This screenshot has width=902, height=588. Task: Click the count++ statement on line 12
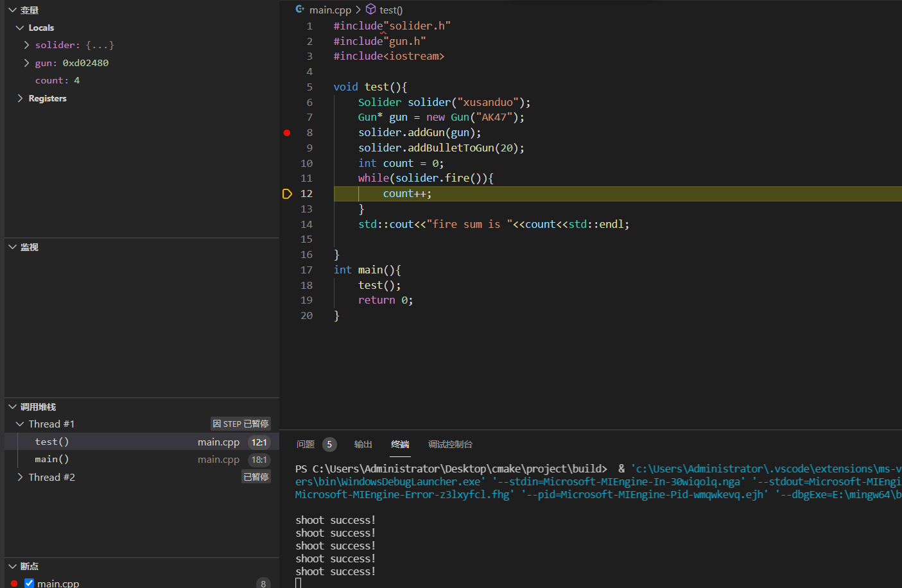[x=407, y=194]
